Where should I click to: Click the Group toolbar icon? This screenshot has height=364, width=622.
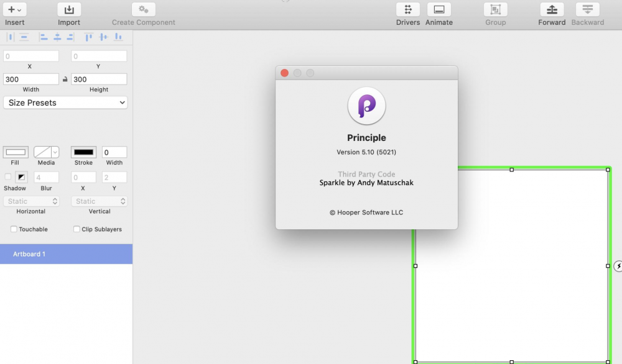click(496, 9)
